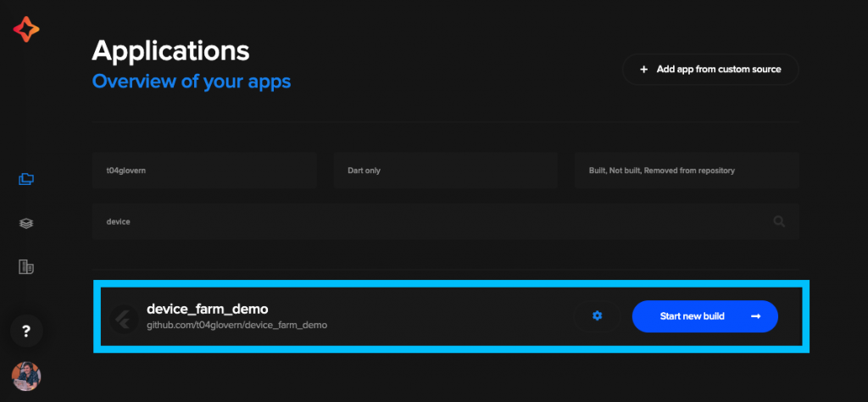The width and height of the screenshot is (868, 402).
Task: Open the device_farm_demo app name
Action: click(207, 309)
